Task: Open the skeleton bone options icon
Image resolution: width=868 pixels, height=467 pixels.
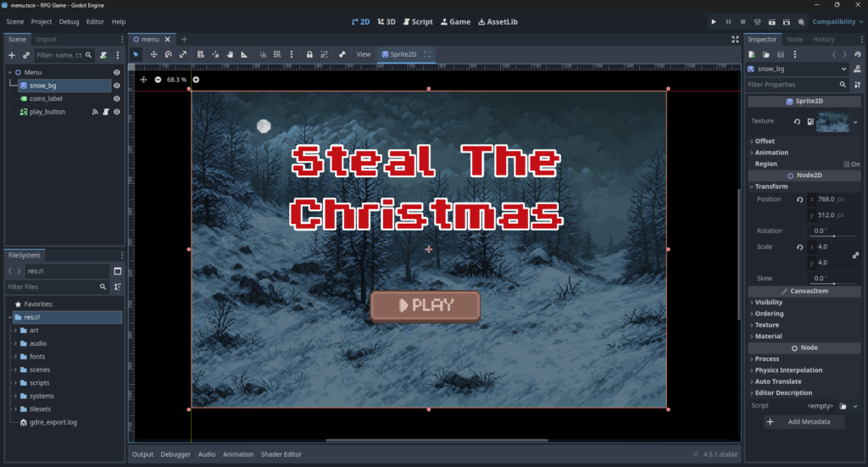Action: (342, 54)
